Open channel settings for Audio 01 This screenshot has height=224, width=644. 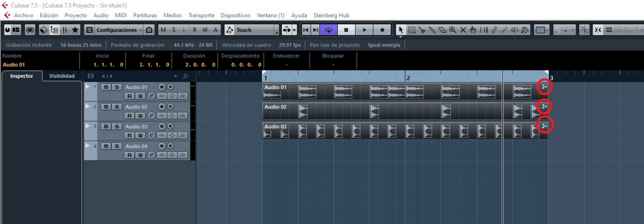[x=151, y=95]
